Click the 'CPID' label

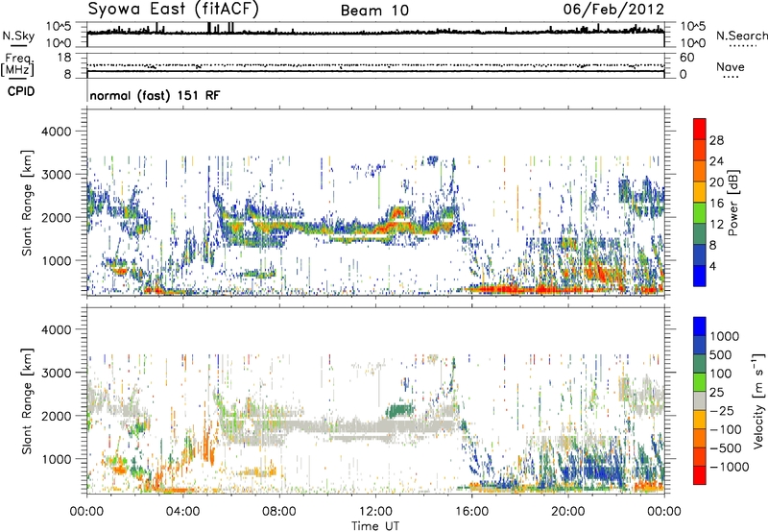click(21, 91)
